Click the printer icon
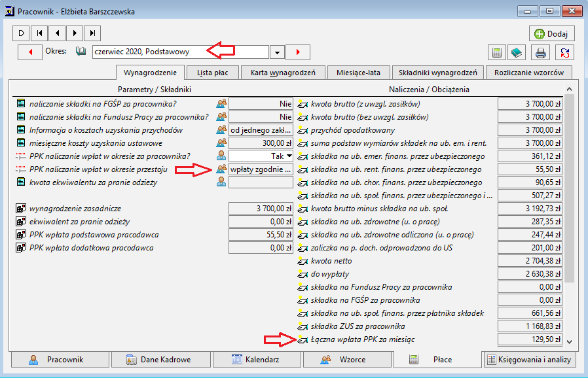Image resolution: width=588 pixels, height=378 pixels. coord(540,52)
